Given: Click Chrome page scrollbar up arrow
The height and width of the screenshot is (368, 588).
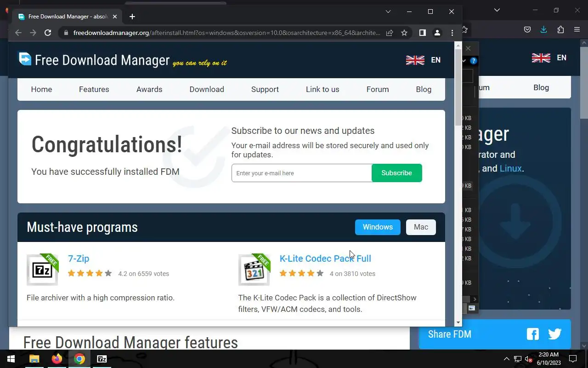Looking at the screenshot, I should 458,45.
